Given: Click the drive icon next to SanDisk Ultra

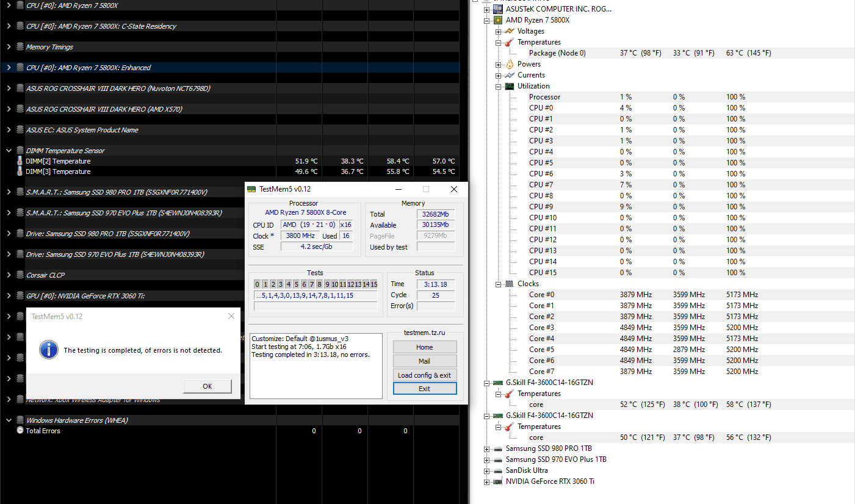Looking at the screenshot, I should coord(499,470).
